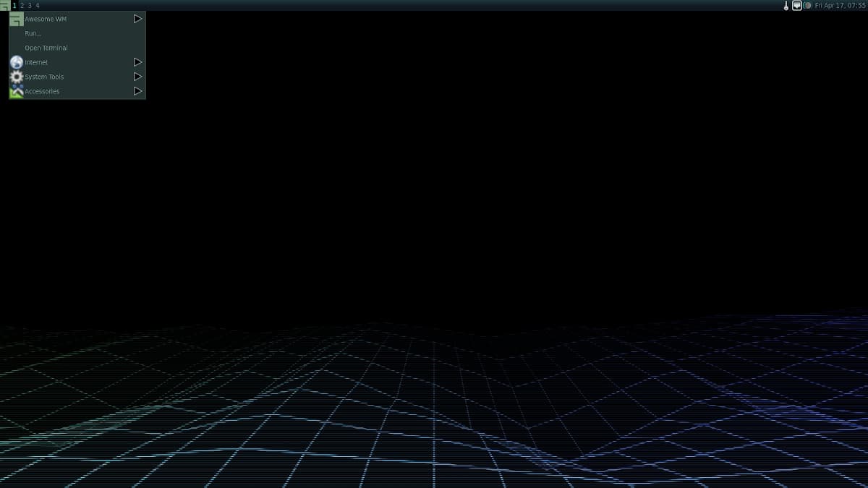The width and height of the screenshot is (868, 488).
Task: Click the Internet globe icon
Action: click(x=16, y=62)
